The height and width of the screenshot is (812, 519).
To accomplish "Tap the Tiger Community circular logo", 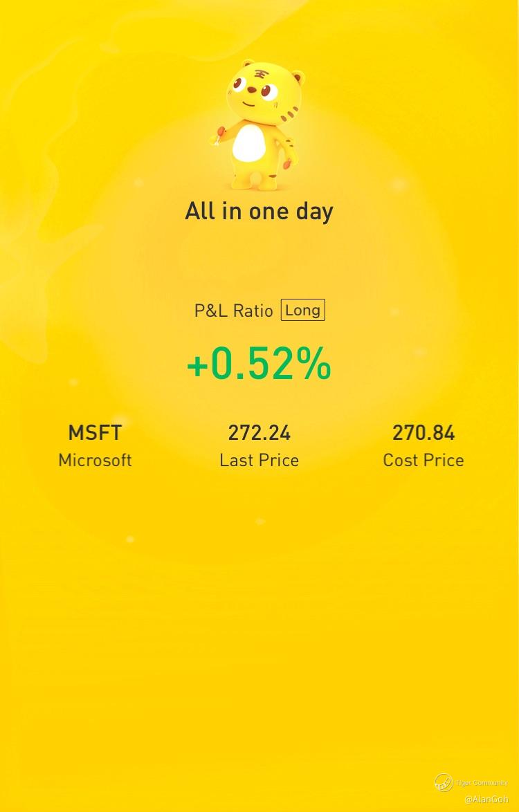I will pyautogui.click(x=444, y=782).
